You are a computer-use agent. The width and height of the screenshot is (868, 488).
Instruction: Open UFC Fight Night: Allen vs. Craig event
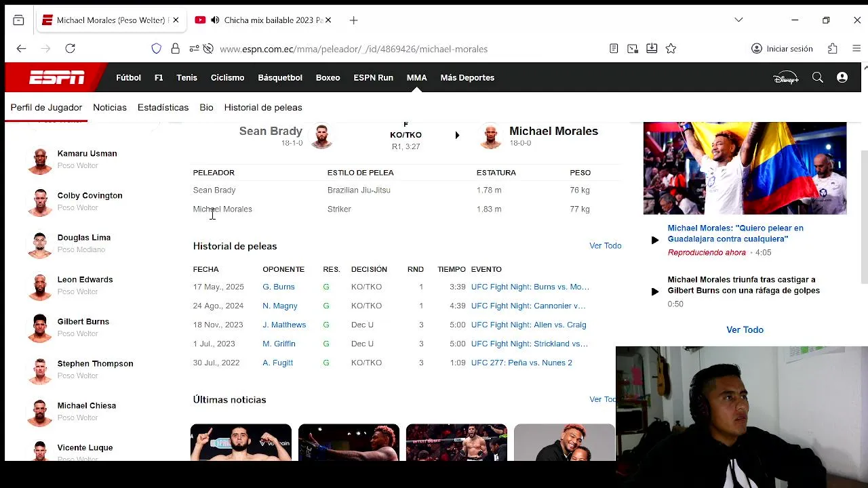(x=528, y=325)
